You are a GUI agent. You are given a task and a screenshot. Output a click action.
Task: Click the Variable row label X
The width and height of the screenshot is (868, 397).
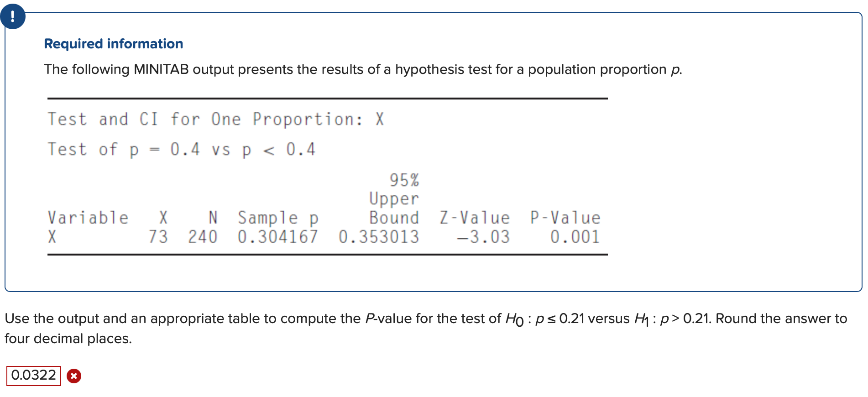[x=51, y=236]
